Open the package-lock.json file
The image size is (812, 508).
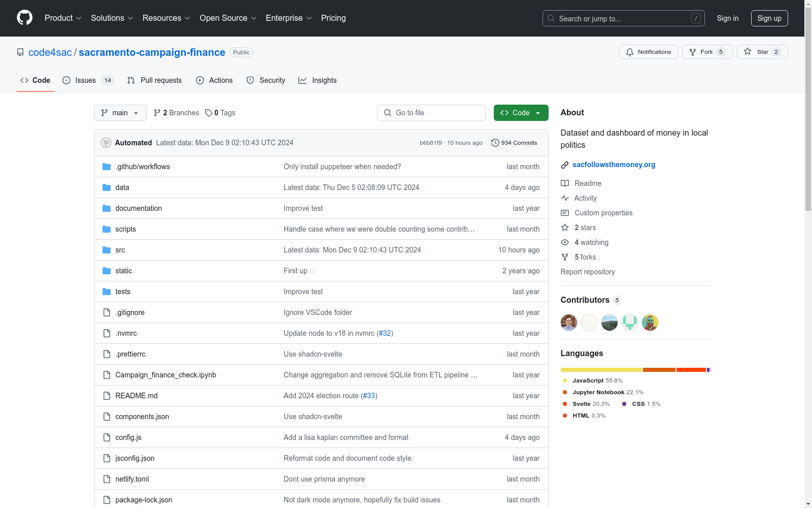point(144,500)
